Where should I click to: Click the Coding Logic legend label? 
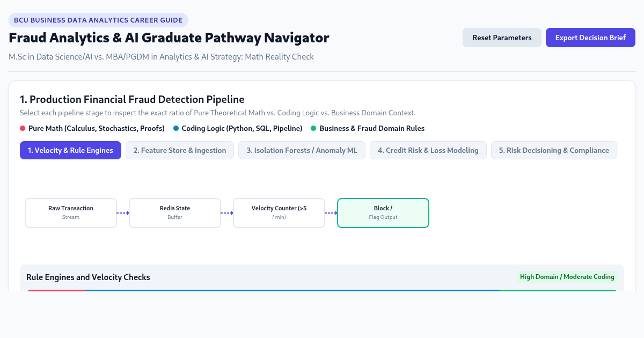242,128
